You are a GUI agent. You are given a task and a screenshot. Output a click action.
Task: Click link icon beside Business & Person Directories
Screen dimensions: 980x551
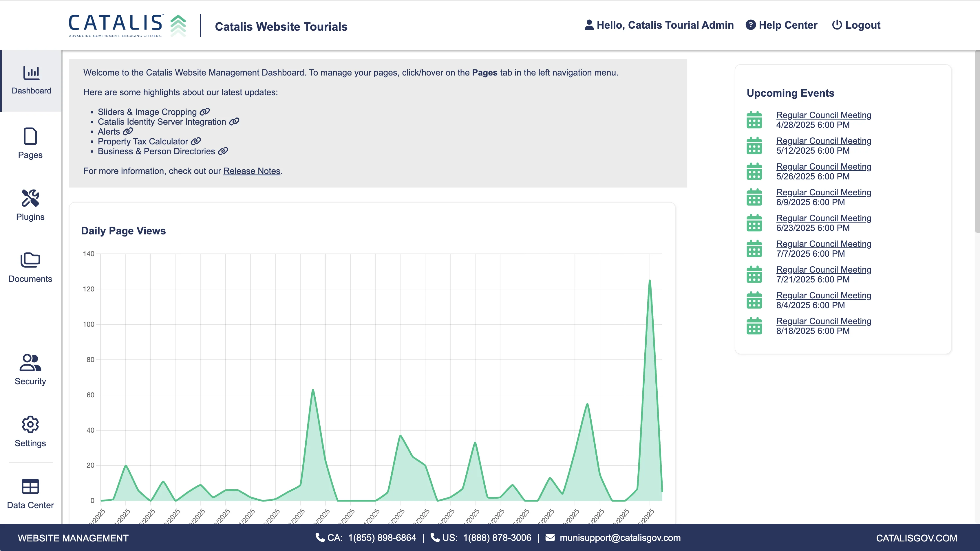pos(223,151)
